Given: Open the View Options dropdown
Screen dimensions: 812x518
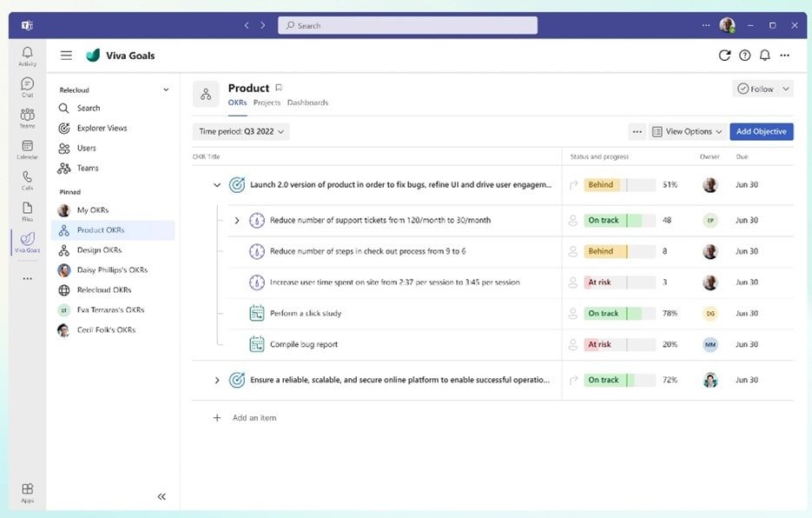Looking at the screenshot, I should coord(687,132).
